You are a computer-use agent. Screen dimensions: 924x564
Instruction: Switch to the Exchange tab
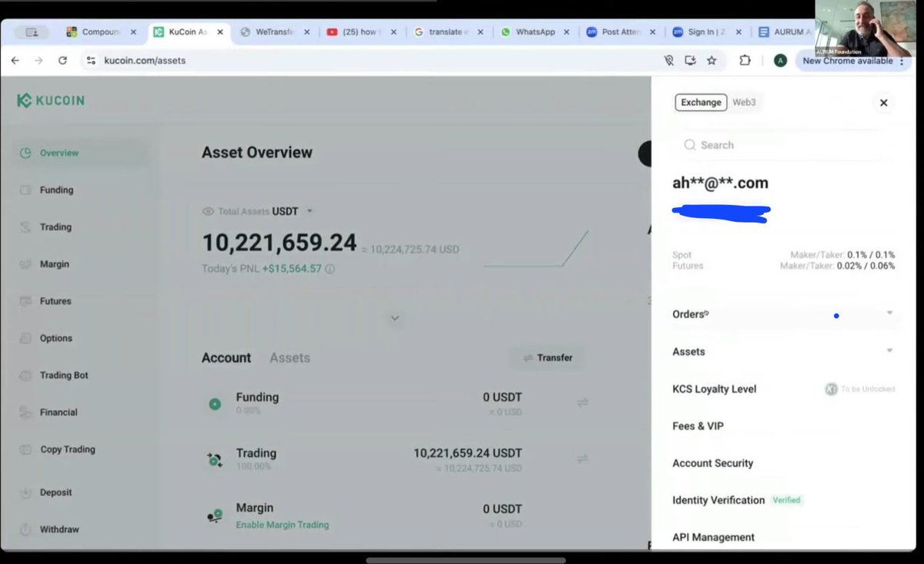click(701, 102)
